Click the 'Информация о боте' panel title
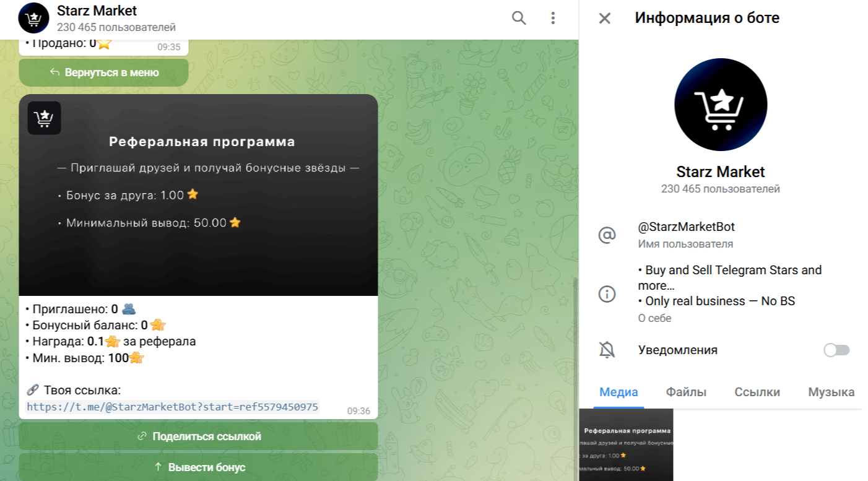 point(707,18)
